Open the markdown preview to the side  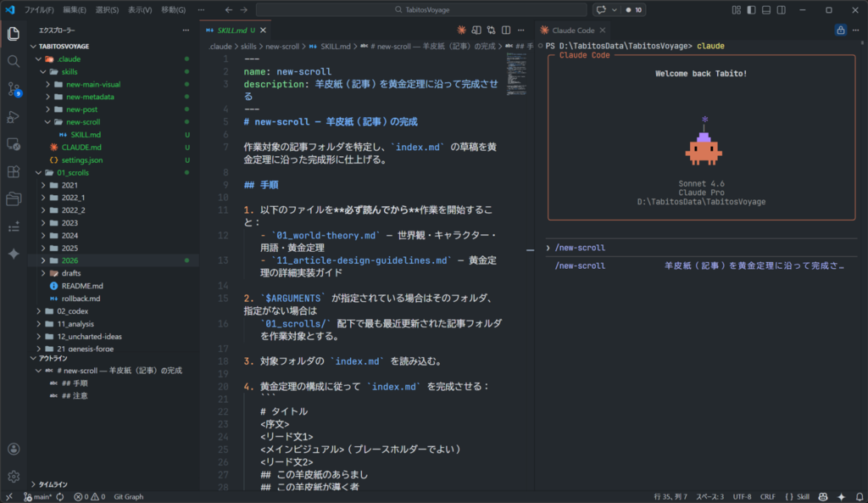pos(476,30)
